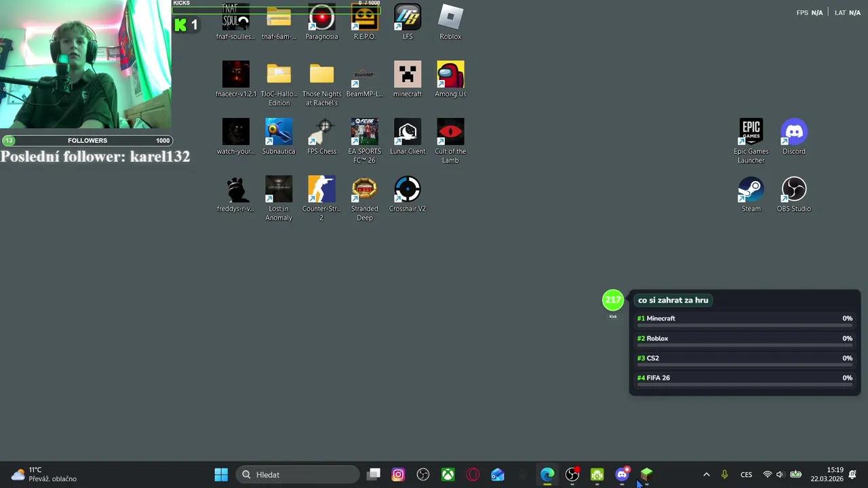Click the Hledat taskbar search box

pos(299,474)
